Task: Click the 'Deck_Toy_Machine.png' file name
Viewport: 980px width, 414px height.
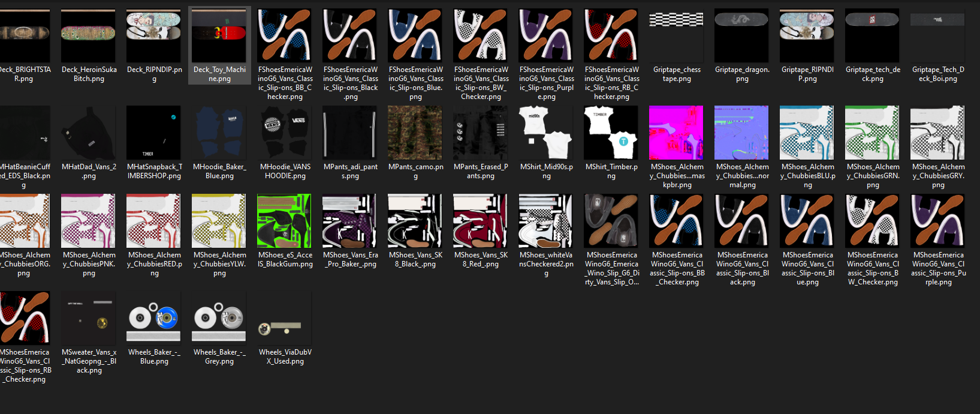Action: pos(219,74)
